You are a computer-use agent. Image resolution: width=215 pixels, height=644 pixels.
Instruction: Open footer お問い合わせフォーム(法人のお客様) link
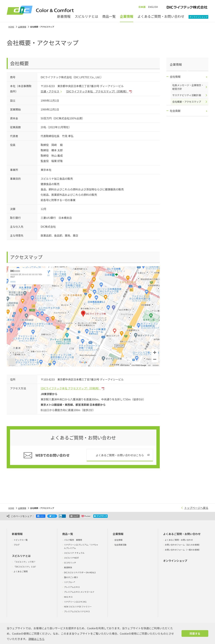pyautogui.click(x=182, y=545)
